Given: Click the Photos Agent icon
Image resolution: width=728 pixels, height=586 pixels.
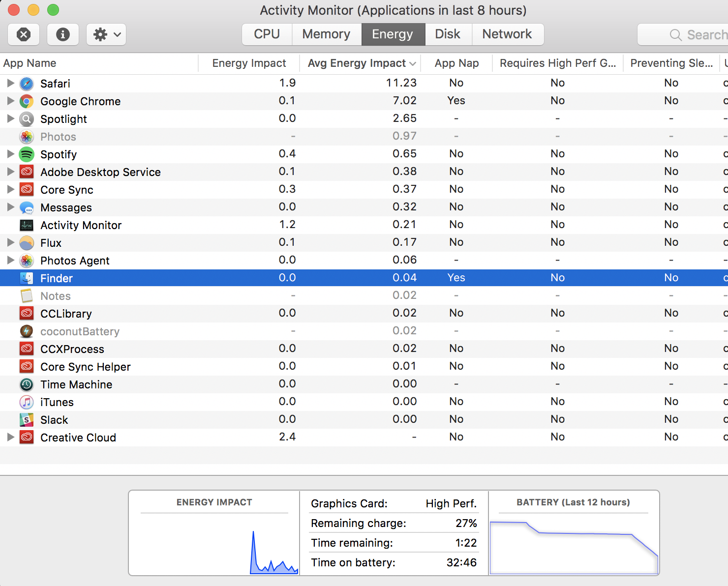Looking at the screenshot, I should point(27,261).
